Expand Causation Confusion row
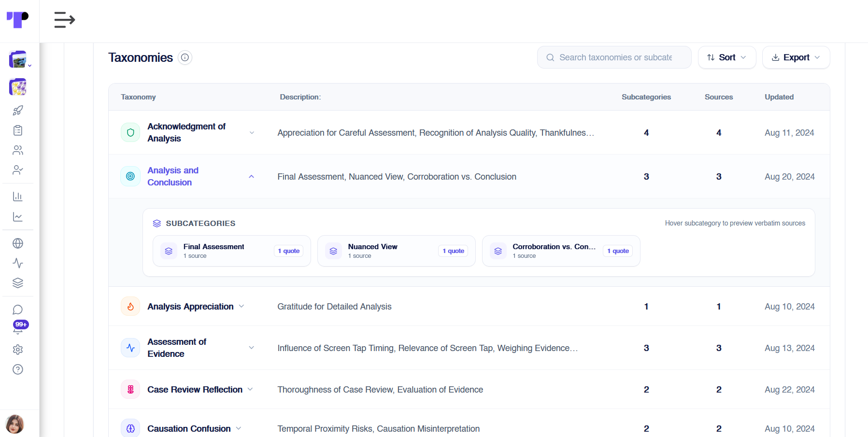 239,429
